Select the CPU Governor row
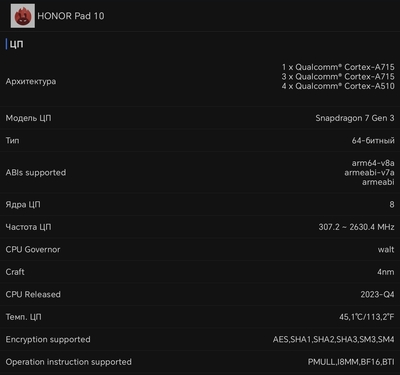Image resolution: width=400 pixels, height=375 pixels. [200, 249]
